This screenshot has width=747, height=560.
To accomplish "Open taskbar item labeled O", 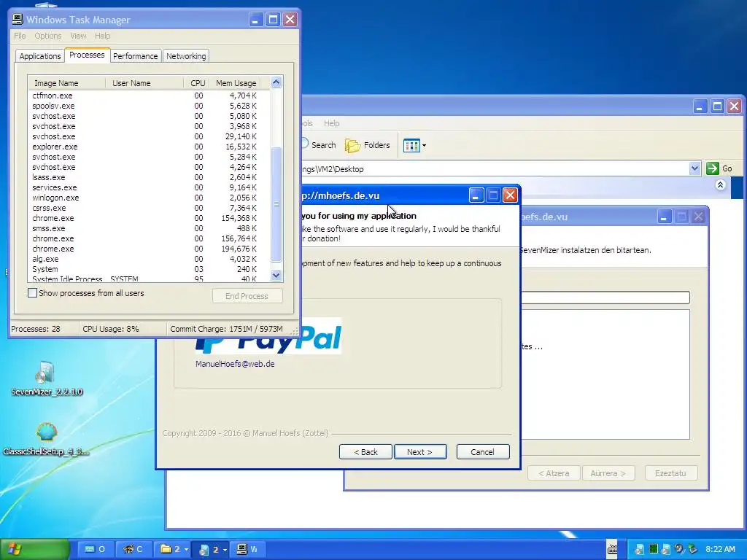I will [x=94, y=549].
